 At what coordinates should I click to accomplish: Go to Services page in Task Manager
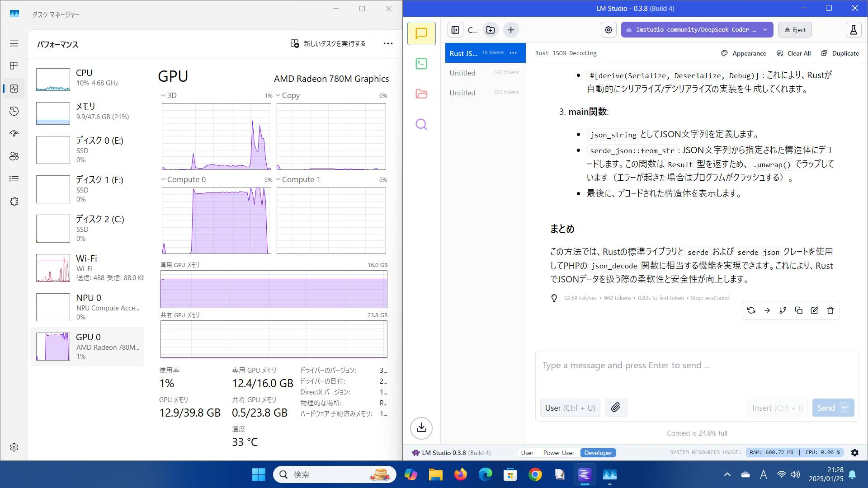coord(14,202)
